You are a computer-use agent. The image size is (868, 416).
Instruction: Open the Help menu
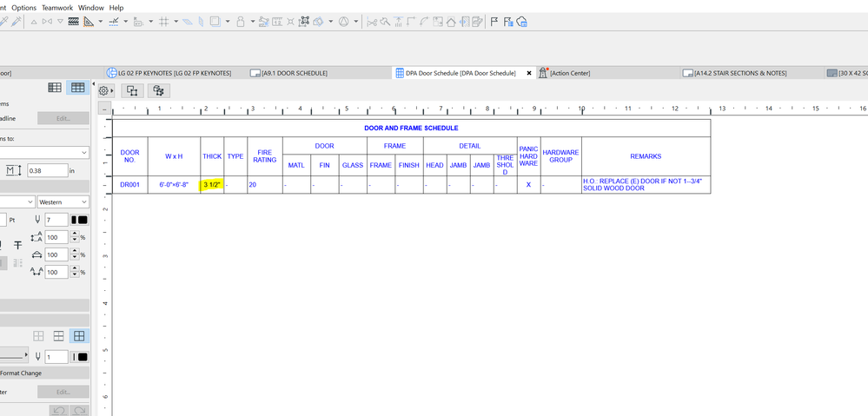[x=116, y=8]
